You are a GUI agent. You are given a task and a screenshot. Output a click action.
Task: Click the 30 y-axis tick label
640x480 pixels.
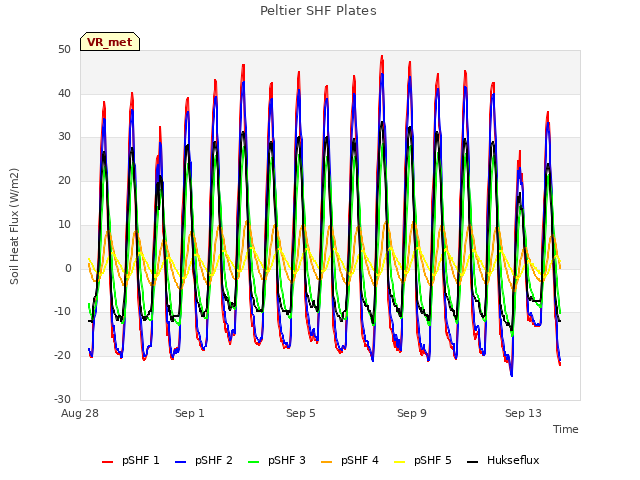(64, 137)
